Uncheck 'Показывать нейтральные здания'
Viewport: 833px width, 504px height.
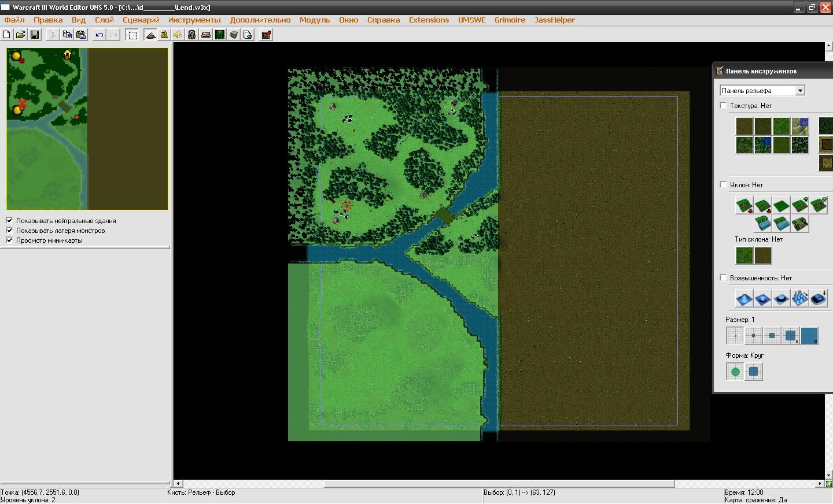(9, 220)
